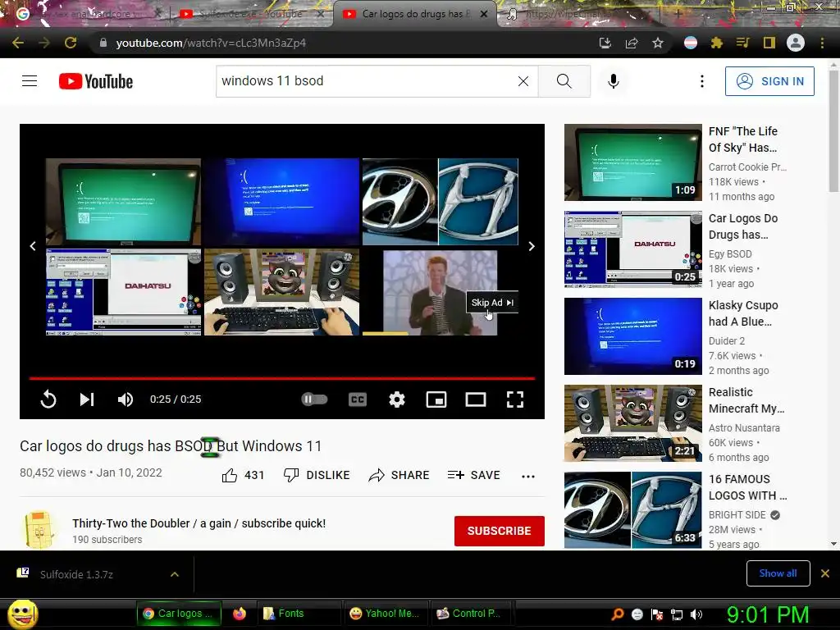This screenshot has height=630, width=840.
Task: Bookmark this page with star
Action: tap(658, 43)
